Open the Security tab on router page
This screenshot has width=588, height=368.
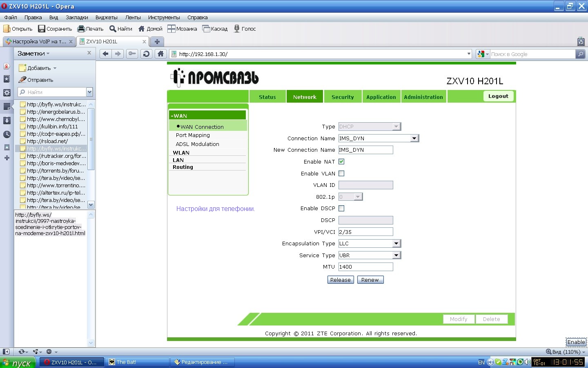pos(343,97)
